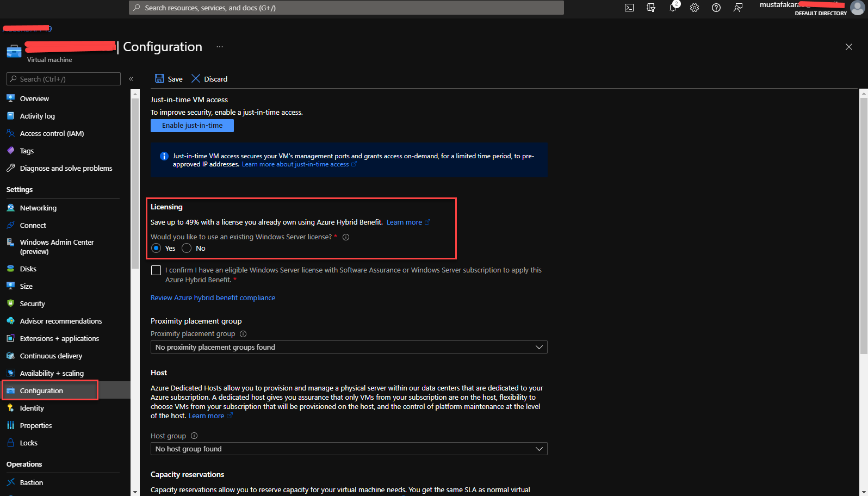Open the feedback icon in top bar

[x=738, y=8]
